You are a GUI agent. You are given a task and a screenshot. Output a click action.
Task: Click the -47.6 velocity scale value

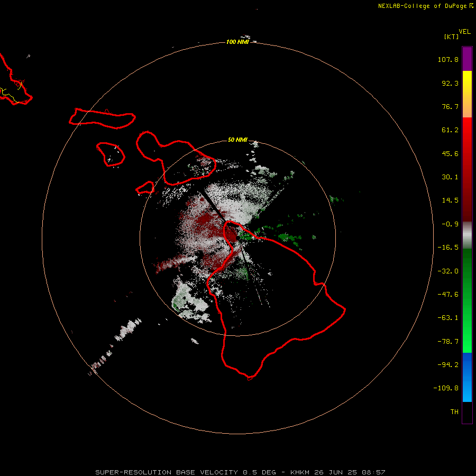[x=448, y=295]
